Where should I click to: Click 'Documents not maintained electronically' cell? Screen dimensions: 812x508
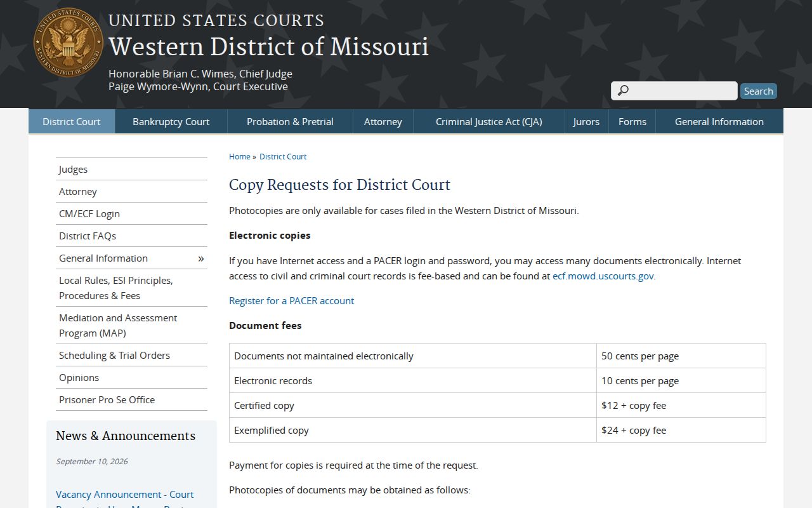pos(413,356)
